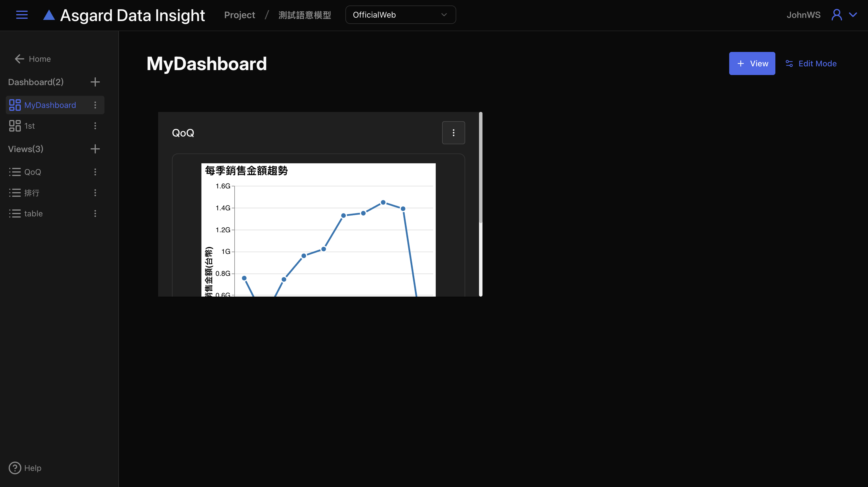Open the QoG card options menu
Viewport: 868px width, 487px height.
(453, 133)
